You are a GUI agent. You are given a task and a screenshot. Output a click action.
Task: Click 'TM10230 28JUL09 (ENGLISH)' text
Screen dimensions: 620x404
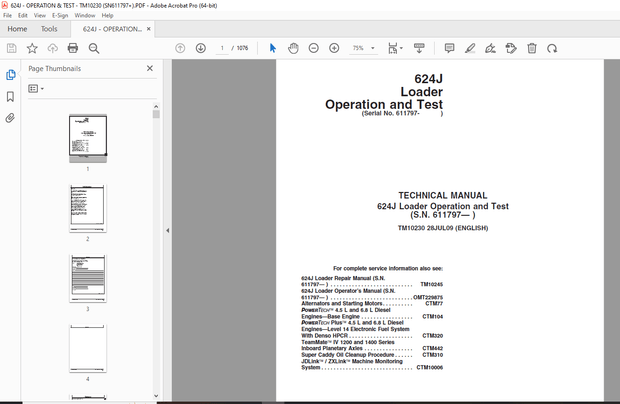(443, 228)
